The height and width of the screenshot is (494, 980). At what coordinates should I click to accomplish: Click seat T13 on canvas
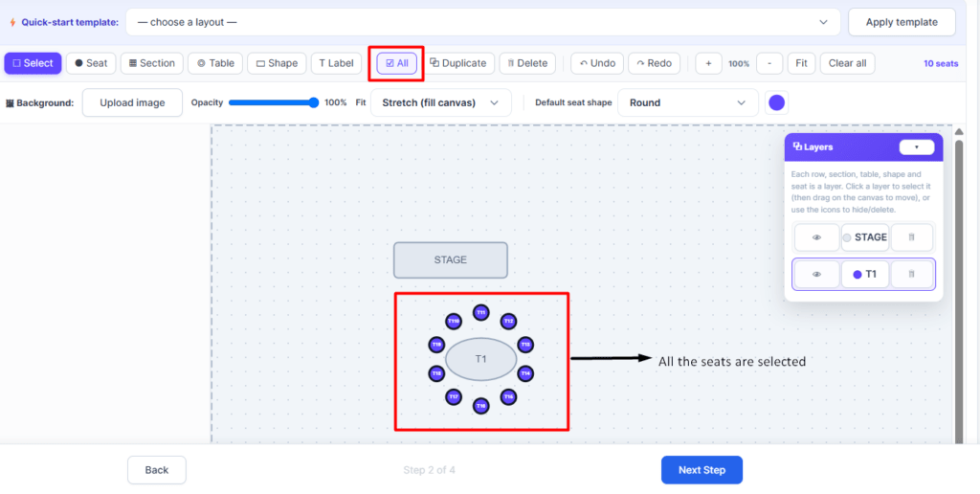pos(525,345)
